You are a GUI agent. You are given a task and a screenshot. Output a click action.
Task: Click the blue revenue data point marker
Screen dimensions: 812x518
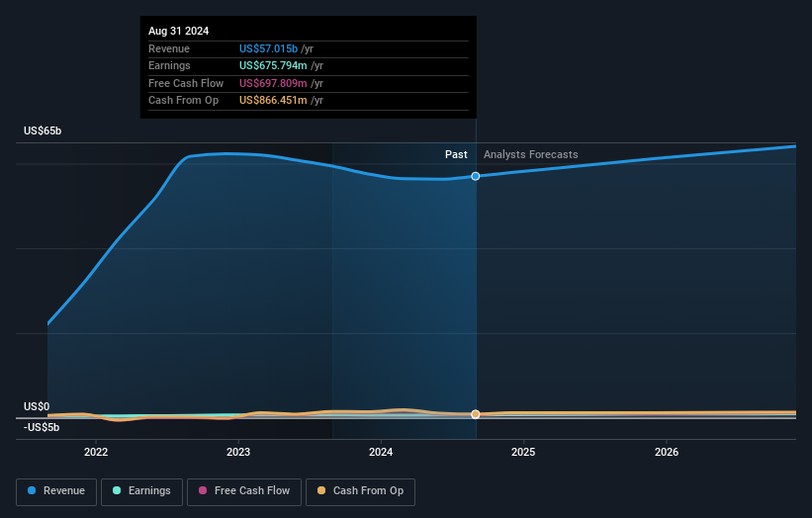476,177
